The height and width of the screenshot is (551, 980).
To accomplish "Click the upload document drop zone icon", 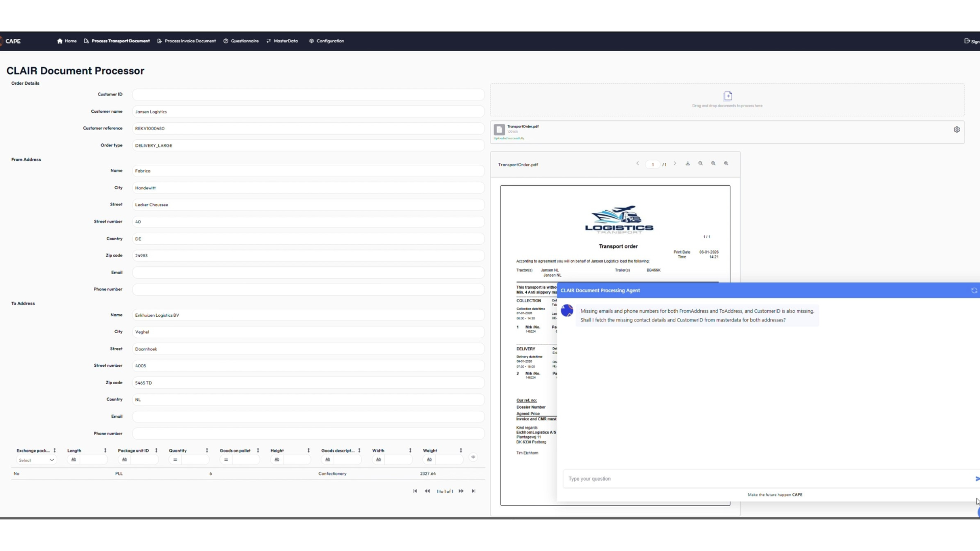I will 728,96.
